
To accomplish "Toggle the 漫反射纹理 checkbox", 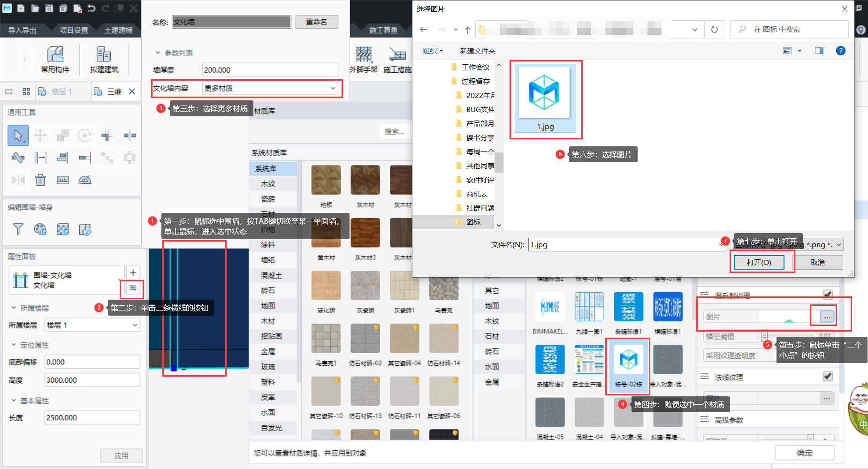I will [828, 295].
